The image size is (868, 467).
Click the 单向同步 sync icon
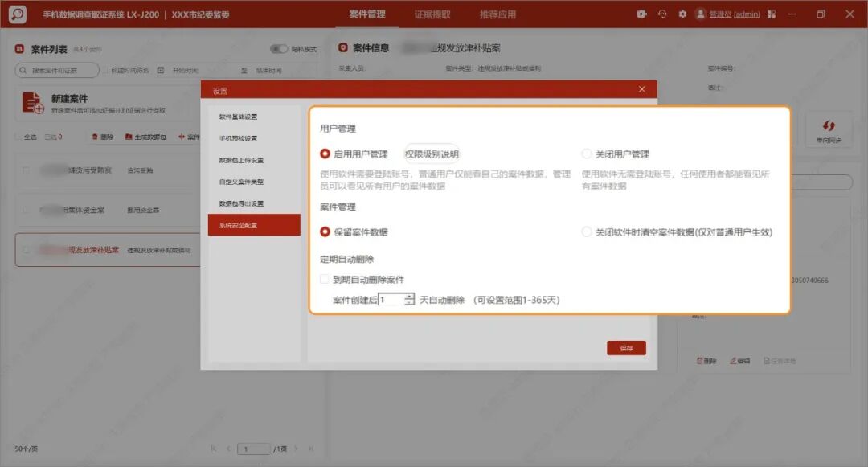tap(829, 125)
